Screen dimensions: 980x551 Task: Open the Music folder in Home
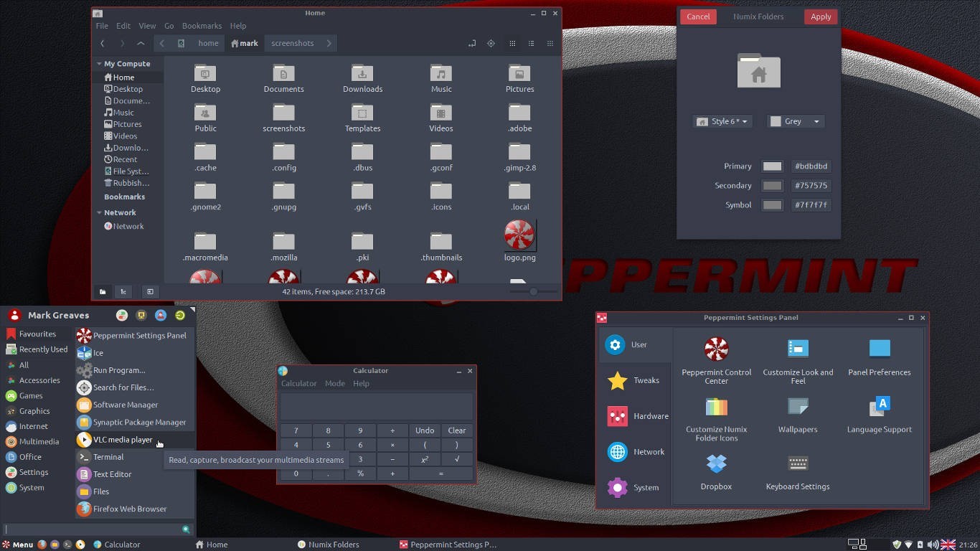[x=441, y=78]
